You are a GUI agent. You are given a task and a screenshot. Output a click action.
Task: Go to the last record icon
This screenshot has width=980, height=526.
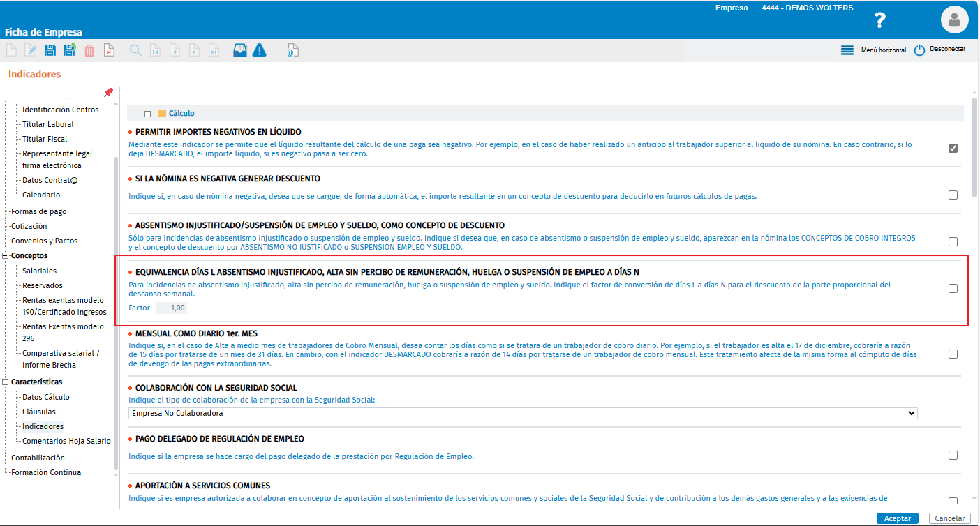(x=214, y=50)
